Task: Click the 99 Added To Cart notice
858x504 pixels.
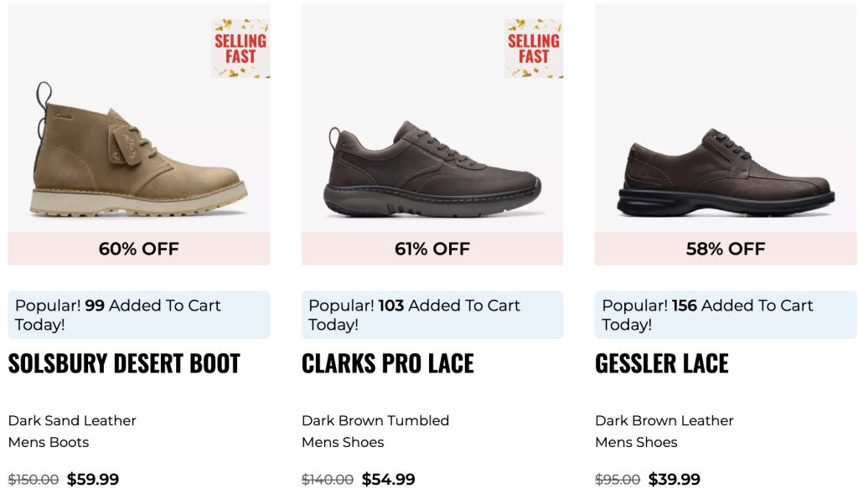Action: [x=139, y=315]
